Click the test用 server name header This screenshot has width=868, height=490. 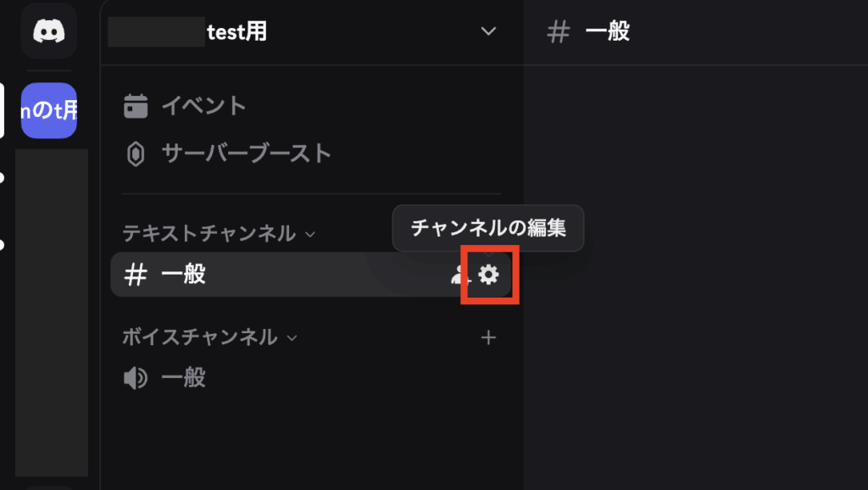[237, 31]
